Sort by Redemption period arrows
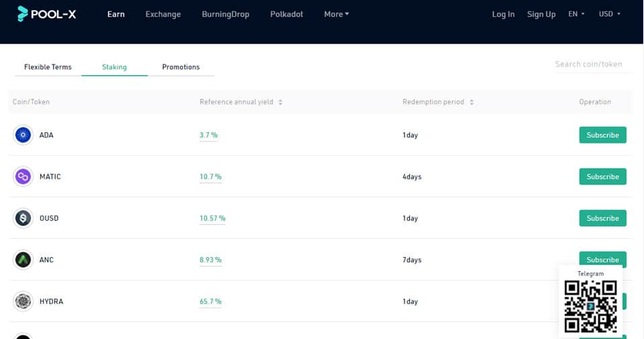644x339 pixels. (472, 102)
